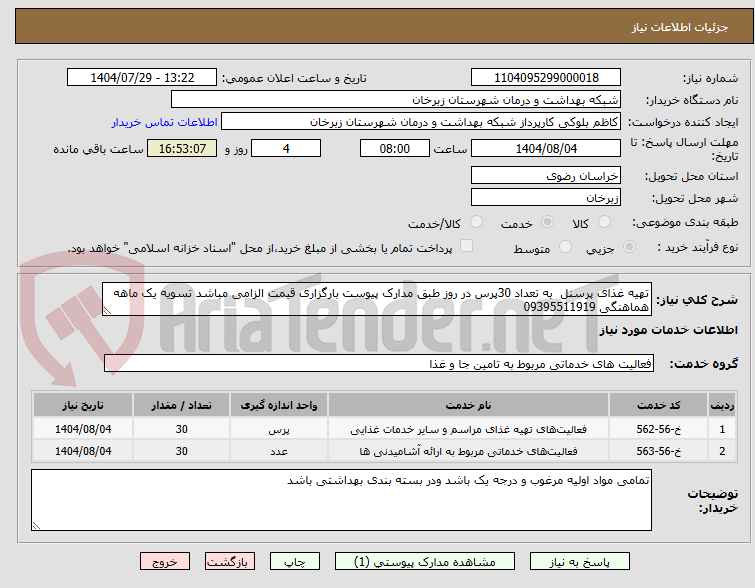Click the announcement date field 1404/07/29 - 13:22

click(x=142, y=78)
